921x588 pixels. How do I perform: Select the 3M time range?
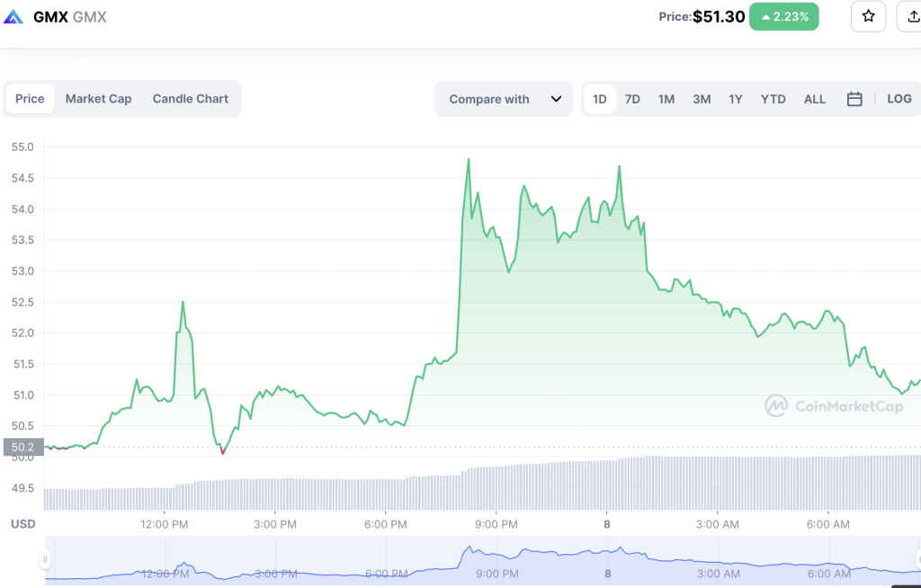pos(702,99)
